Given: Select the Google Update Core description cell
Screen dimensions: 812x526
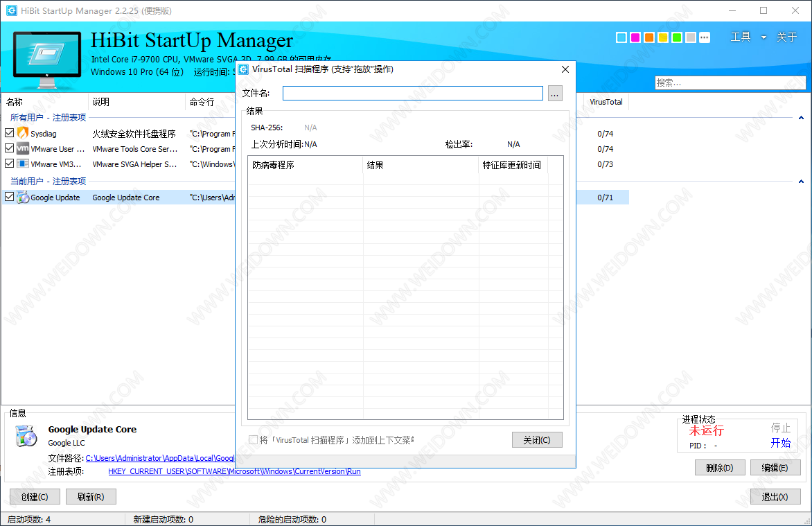Looking at the screenshot, I should point(126,198).
